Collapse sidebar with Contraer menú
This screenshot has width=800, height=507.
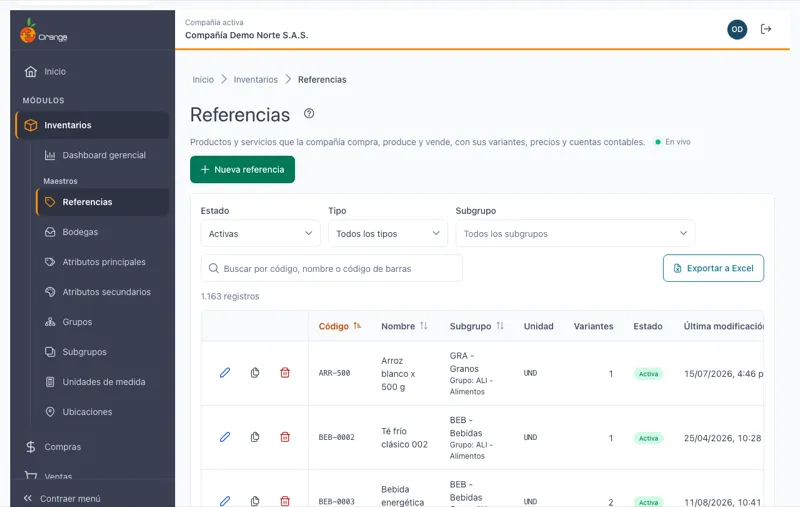pyautogui.click(x=62, y=498)
